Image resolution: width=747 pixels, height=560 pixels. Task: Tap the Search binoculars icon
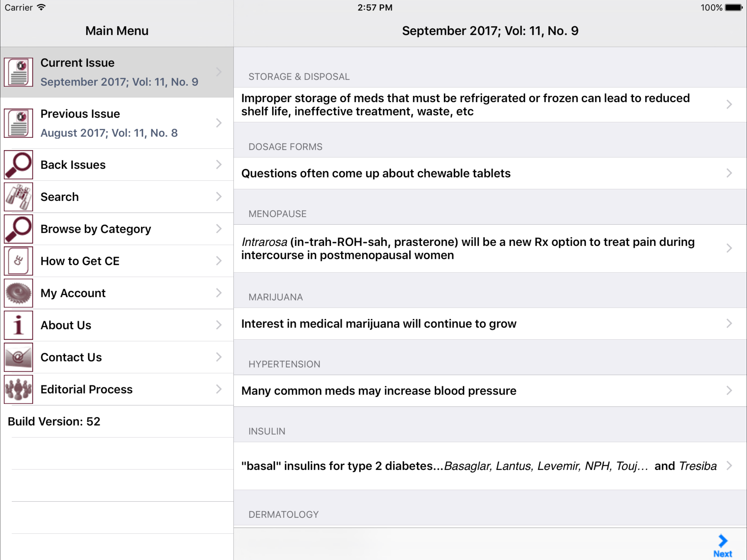[19, 197]
